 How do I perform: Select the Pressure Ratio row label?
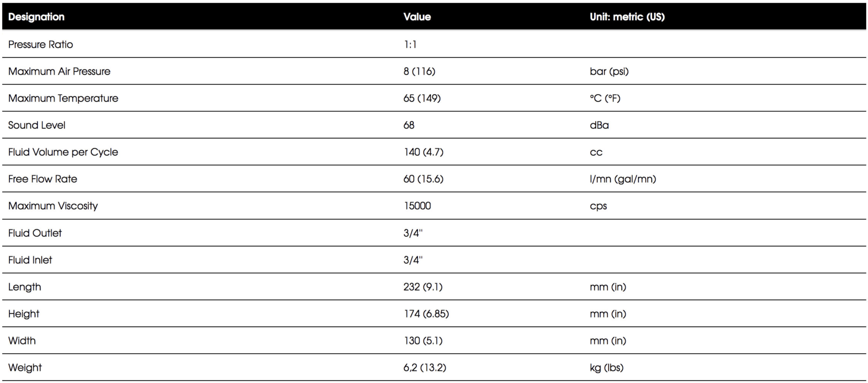[x=40, y=44]
